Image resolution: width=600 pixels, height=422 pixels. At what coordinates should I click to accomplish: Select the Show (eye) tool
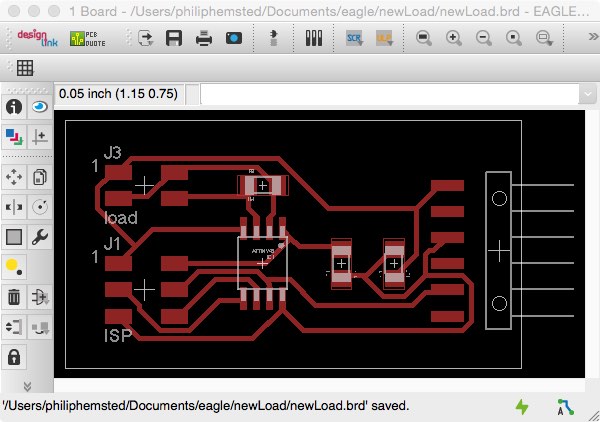39,107
